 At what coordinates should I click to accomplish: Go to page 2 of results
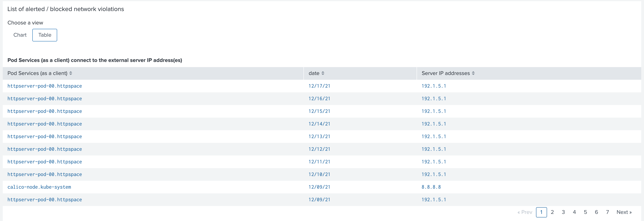(x=552, y=212)
